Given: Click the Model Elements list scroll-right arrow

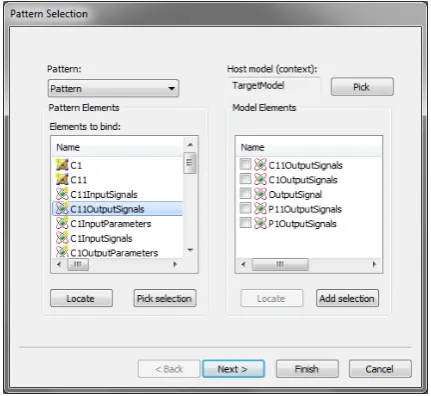Looking at the screenshot, I should tap(374, 265).
